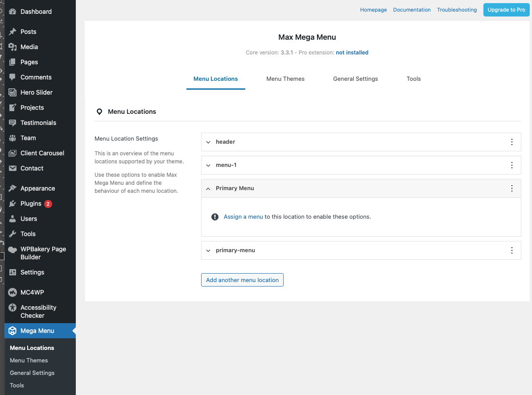Viewport: 532px width, 395px height.
Task: Click the Comments speech bubble icon
Action: pyautogui.click(x=12, y=77)
